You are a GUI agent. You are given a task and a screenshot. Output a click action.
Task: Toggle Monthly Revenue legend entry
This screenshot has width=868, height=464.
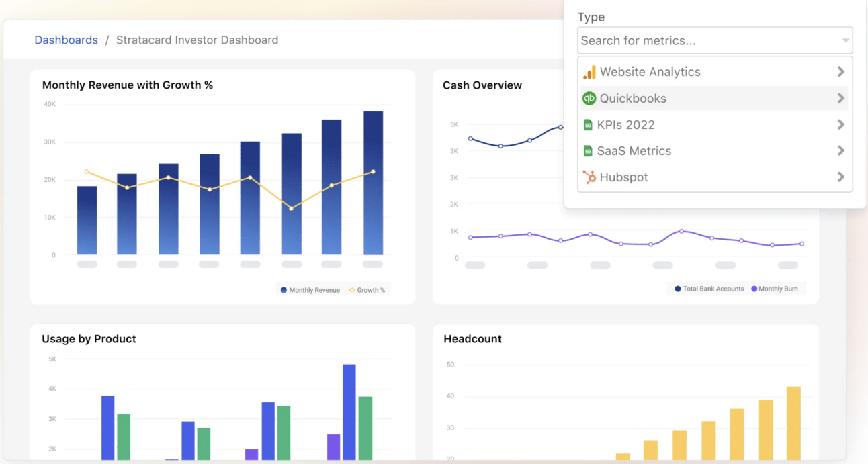[310, 290]
